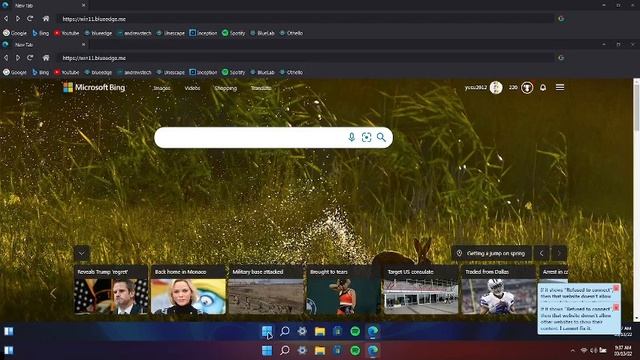This screenshot has height=360, width=640.
Task: Open Start menu on the bottom taskbar
Action: tap(267, 350)
